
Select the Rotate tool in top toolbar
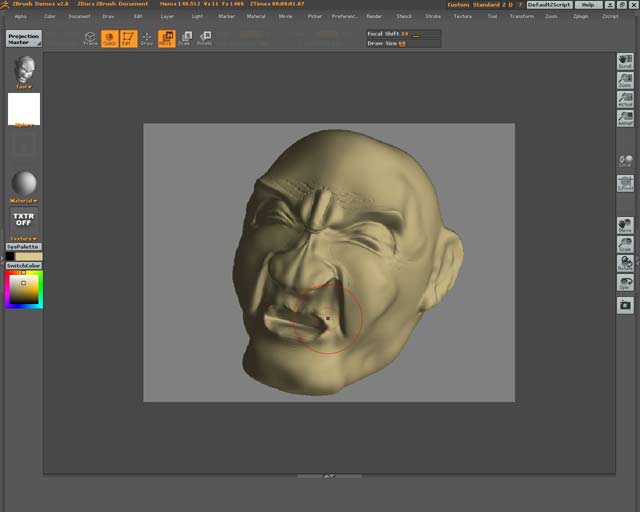coord(204,39)
